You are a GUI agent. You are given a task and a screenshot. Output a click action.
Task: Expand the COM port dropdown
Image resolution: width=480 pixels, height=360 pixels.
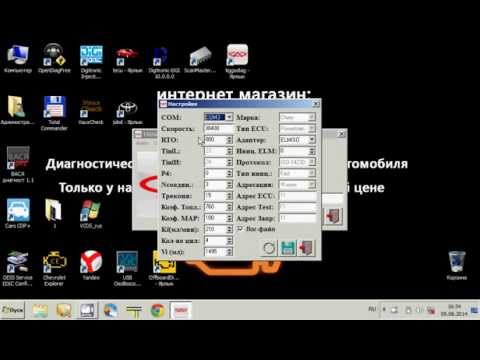click(229, 117)
